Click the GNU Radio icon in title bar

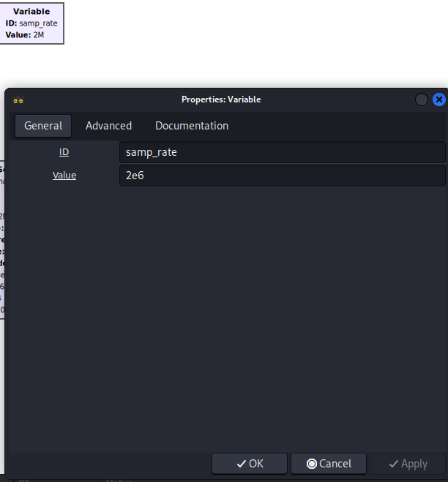18,99
